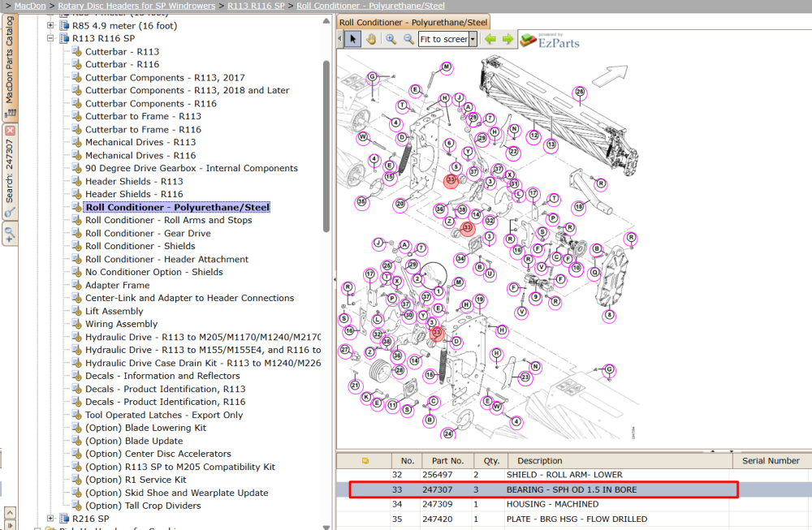The height and width of the screenshot is (530, 812).
Task: Select the row HOUSING - MACHINED
Action: click(x=574, y=504)
